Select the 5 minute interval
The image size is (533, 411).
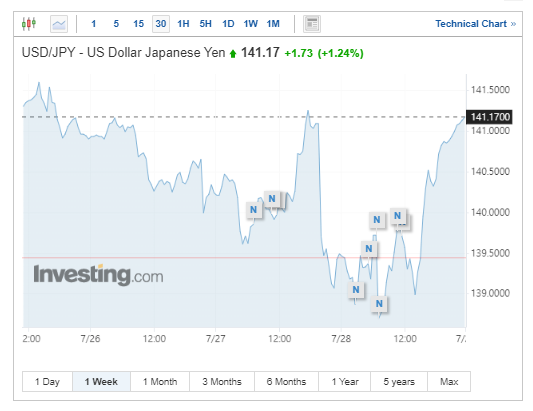coord(116,24)
